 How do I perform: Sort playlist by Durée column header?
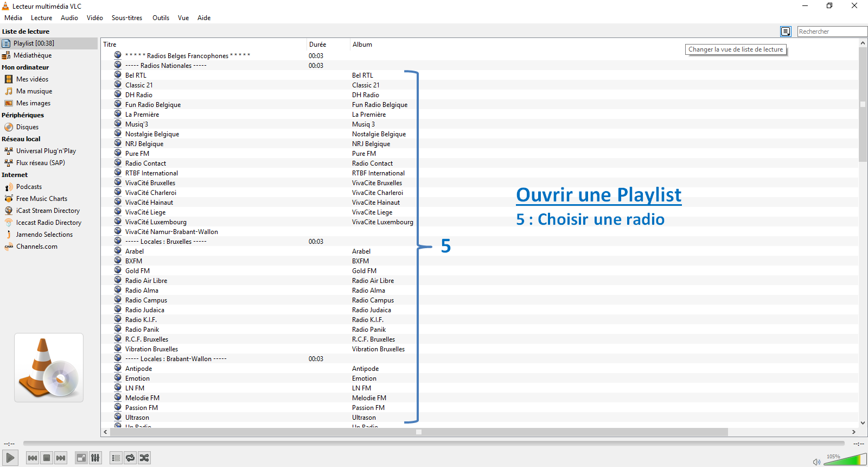click(329, 45)
